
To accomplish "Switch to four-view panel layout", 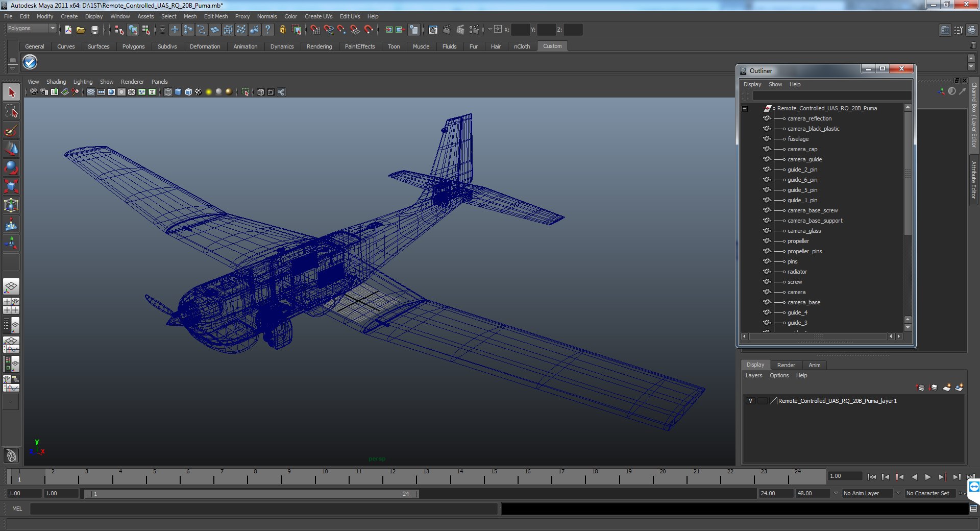I will pyautogui.click(x=11, y=306).
